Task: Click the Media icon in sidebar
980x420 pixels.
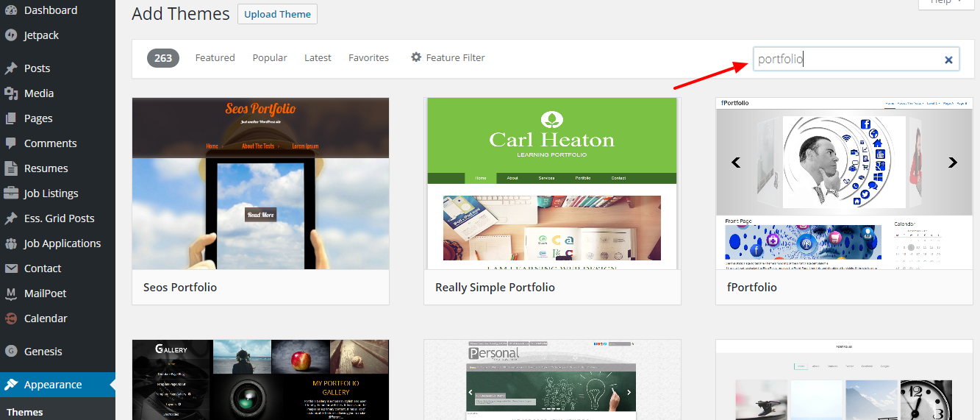Action: (11, 93)
